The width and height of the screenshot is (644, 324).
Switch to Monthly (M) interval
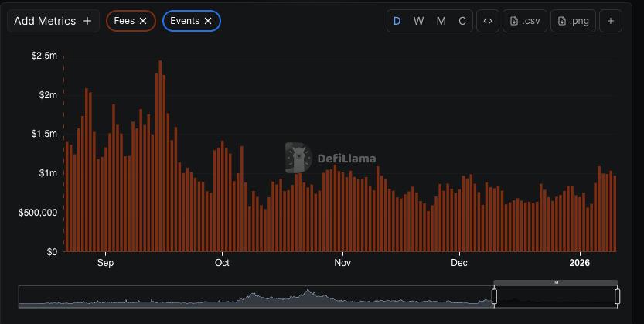[441, 21]
